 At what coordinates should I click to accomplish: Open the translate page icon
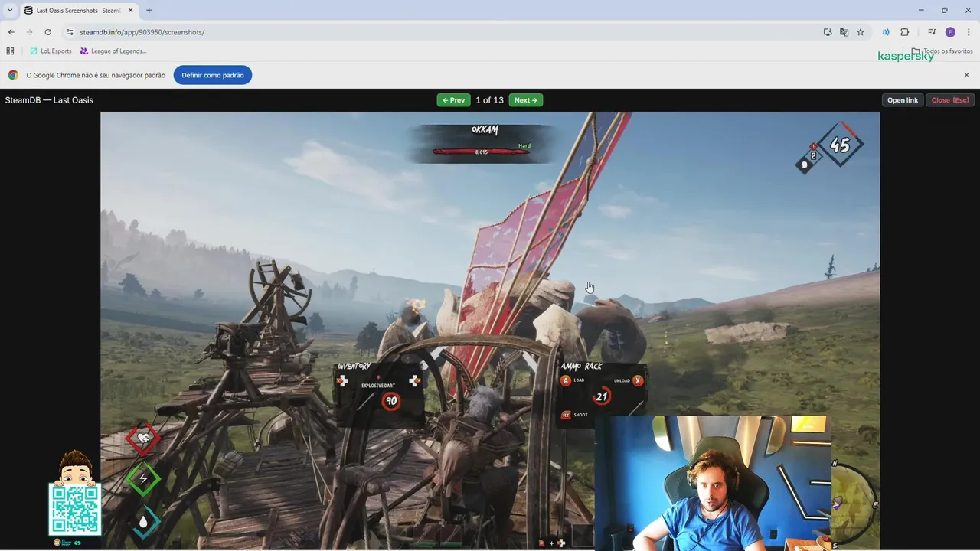(844, 32)
